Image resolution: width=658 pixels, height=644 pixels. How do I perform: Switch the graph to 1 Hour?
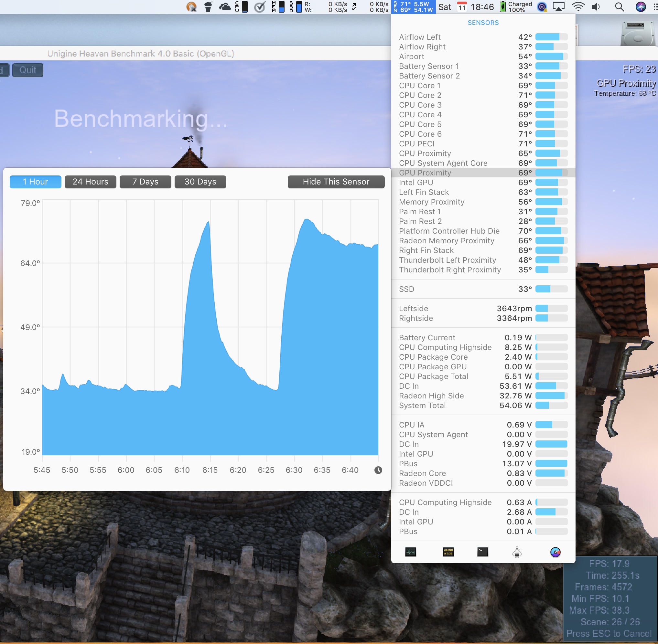[x=36, y=182]
